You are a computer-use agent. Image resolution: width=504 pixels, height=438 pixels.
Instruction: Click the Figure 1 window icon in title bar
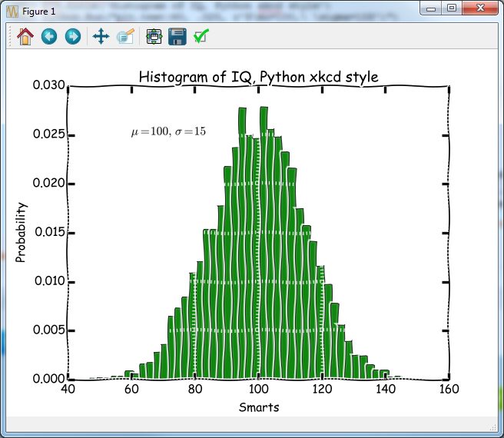[x=12, y=12]
